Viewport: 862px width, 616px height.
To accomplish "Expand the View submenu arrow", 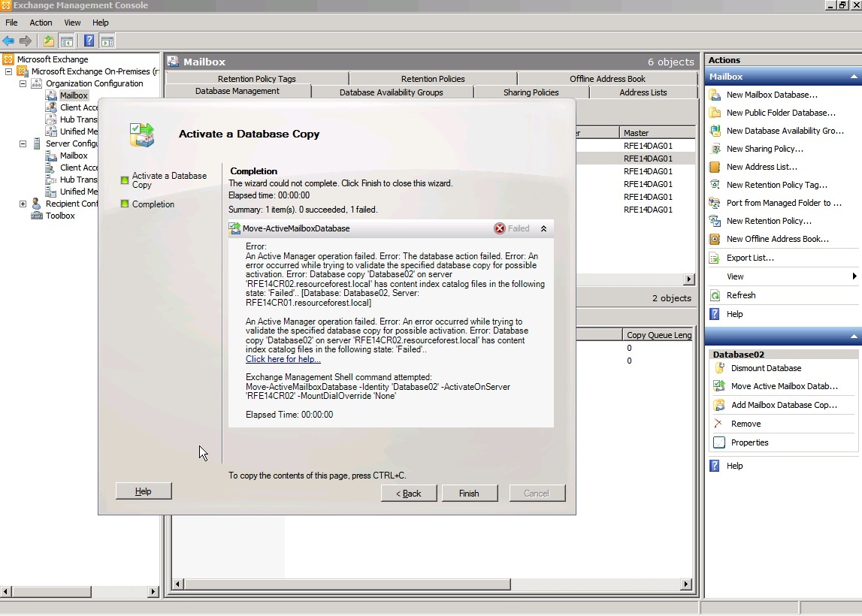I will pos(854,276).
